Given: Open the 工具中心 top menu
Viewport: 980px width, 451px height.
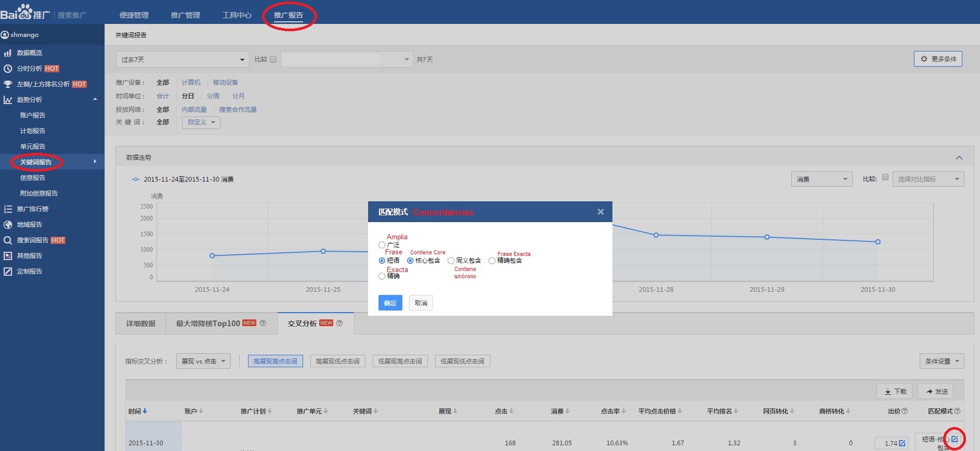Looking at the screenshot, I should (x=237, y=15).
